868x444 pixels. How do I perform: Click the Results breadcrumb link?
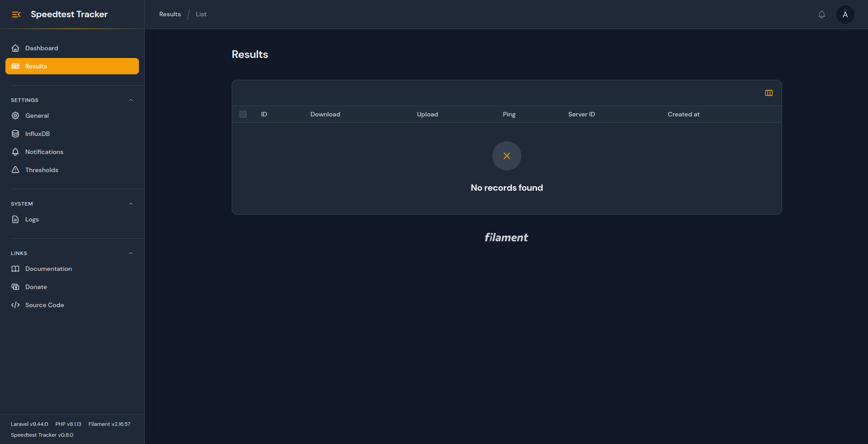coord(170,14)
